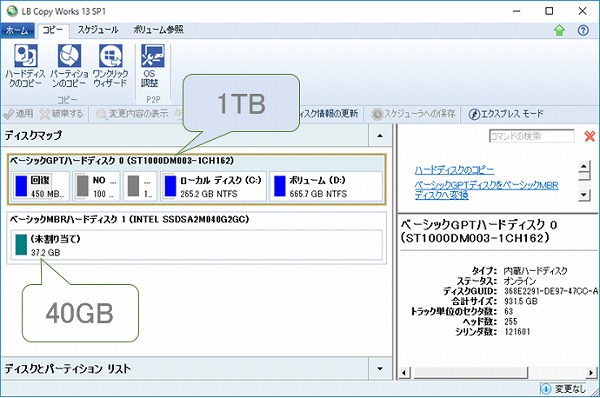
Task: Toggle エクスプレス モード in the toolbar
Action: pos(506,114)
